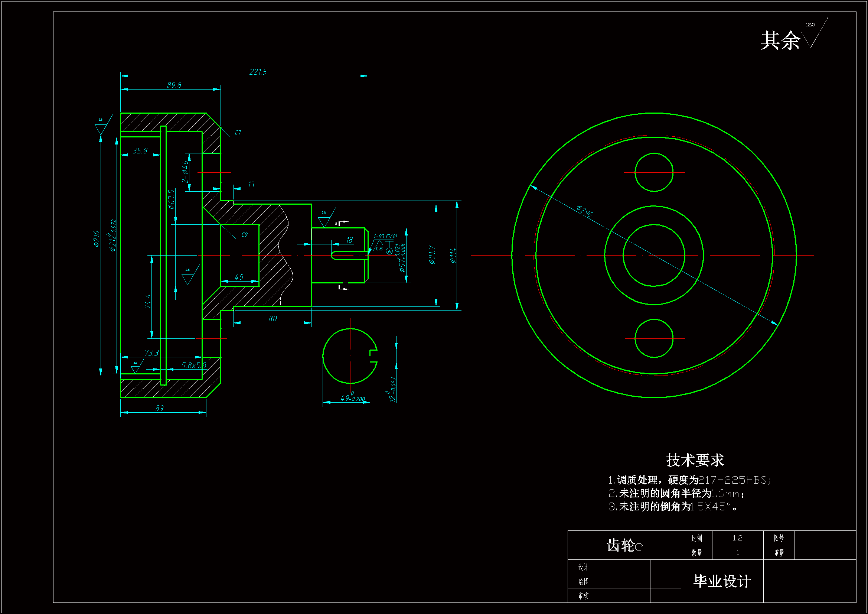Click the 齿轮e title block cell
This screenshot has height=614, width=868.
pyautogui.click(x=624, y=545)
